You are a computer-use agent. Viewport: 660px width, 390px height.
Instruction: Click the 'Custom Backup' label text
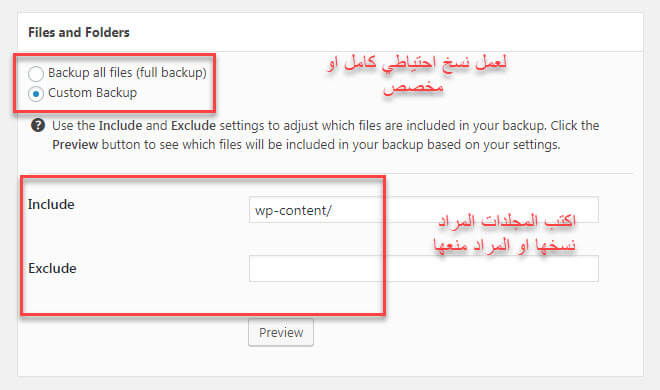[x=92, y=93]
